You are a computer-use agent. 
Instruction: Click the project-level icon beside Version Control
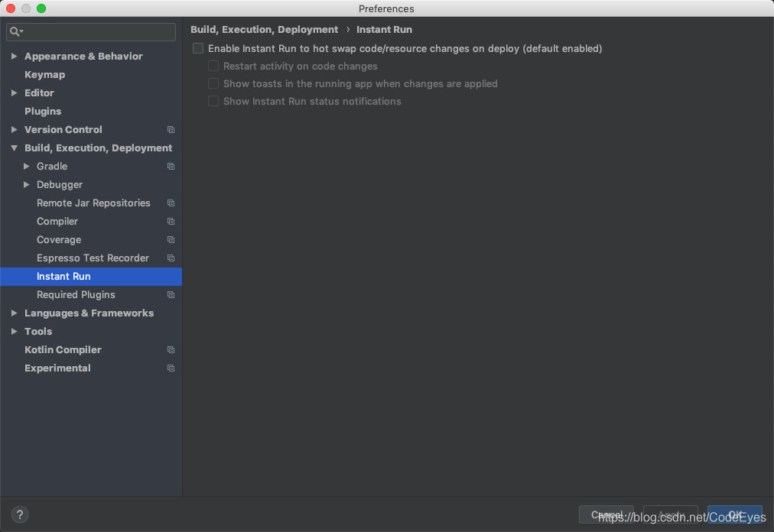coord(171,130)
